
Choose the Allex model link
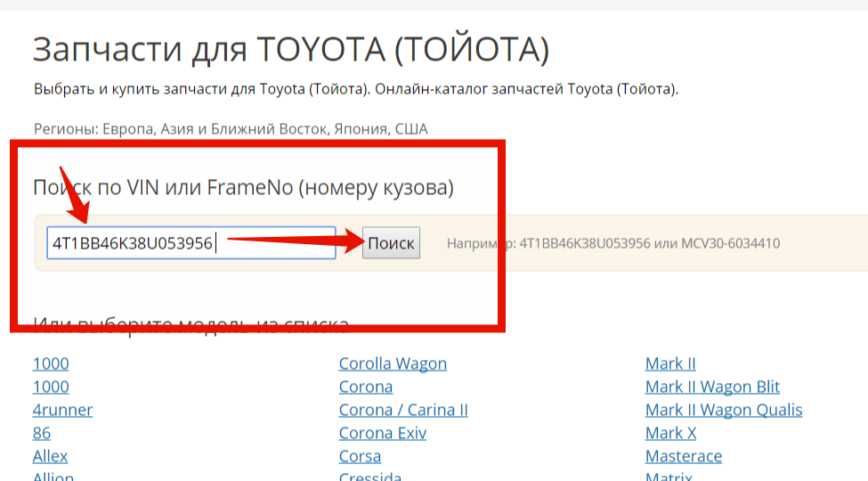point(50,456)
